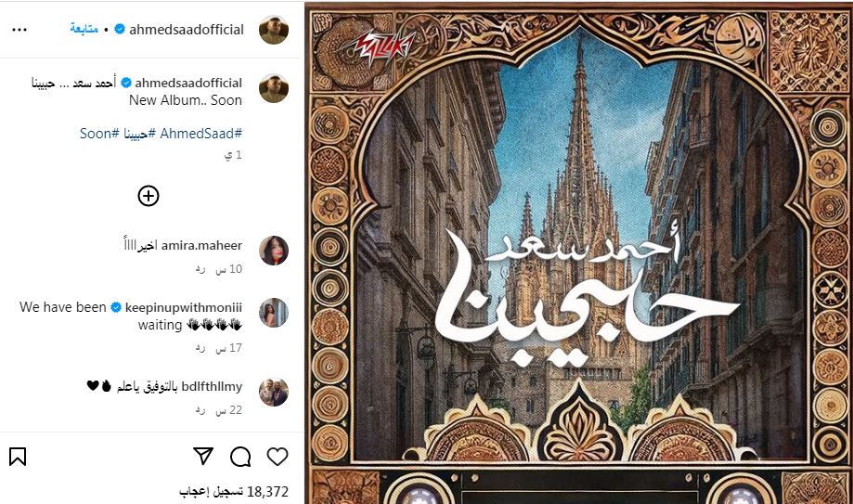Reply to keepinupwithmoniii comment
Viewport: 853px width, 504px height.
point(200,348)
